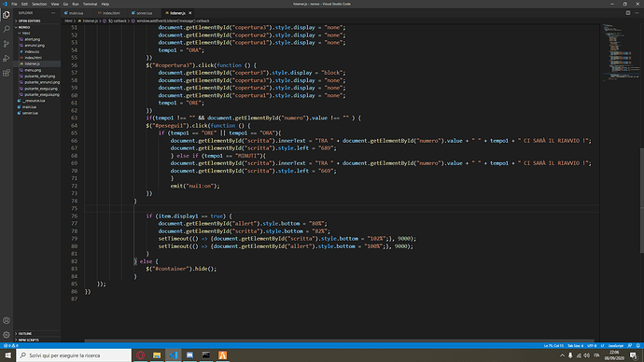The width and height of the screenshot is (644, 362).
Task: Click the line and column indicator
Action: coord(553,345)
